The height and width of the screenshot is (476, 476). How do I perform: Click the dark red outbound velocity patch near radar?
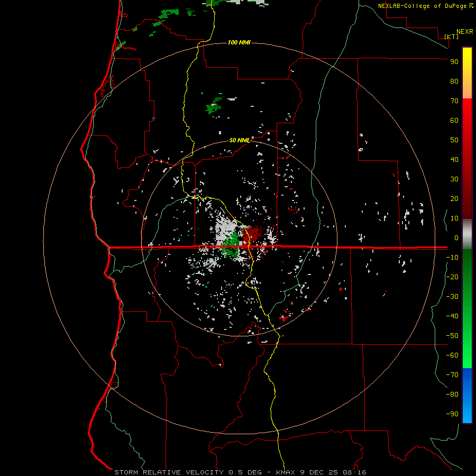[x=252, y=234]
